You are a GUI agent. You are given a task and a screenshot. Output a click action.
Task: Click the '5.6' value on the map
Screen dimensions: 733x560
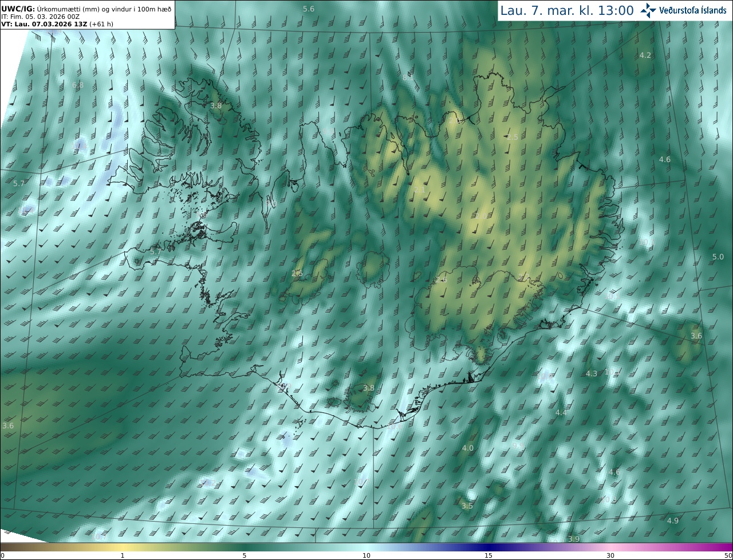[x=309, y=9]
